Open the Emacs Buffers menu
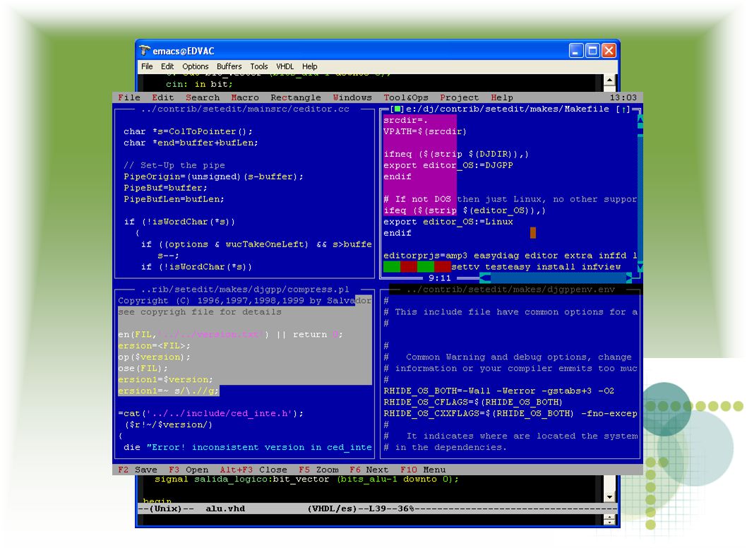 tap(229, 66)
